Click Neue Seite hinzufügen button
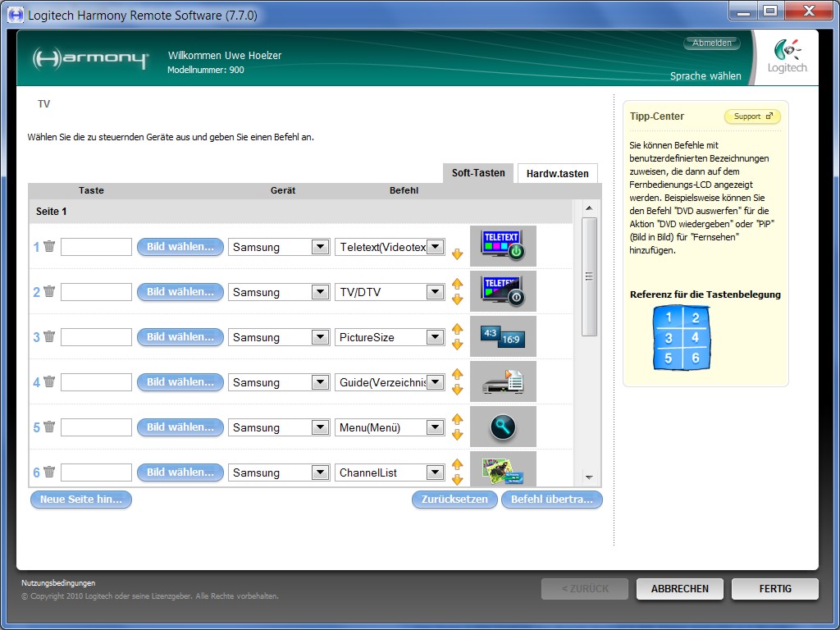Screen dimensions: 840x630 (81, 499)
